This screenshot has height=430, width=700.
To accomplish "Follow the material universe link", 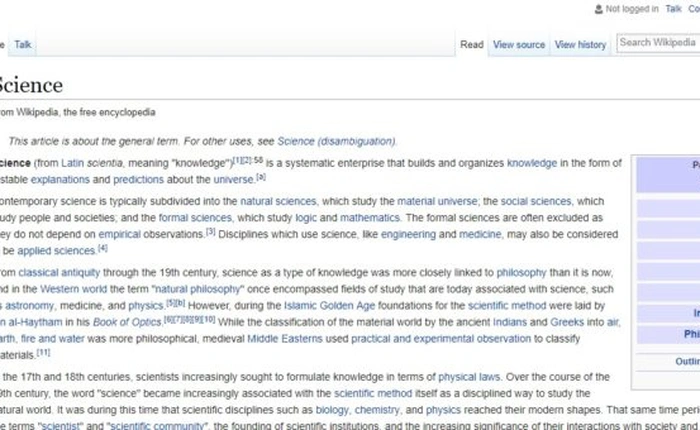I will pyautogui.click(x=437, y=202).
